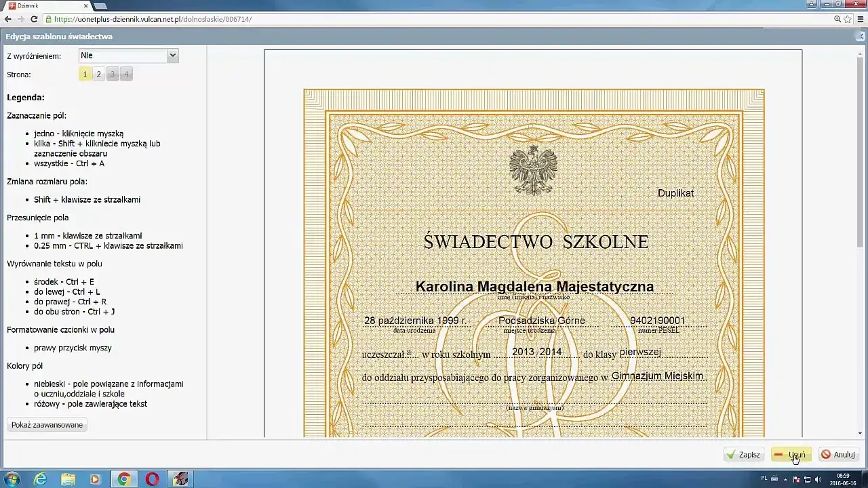868x488 pixels.
Task: Bookmark page with the star icon
Action: click(848, 19)
